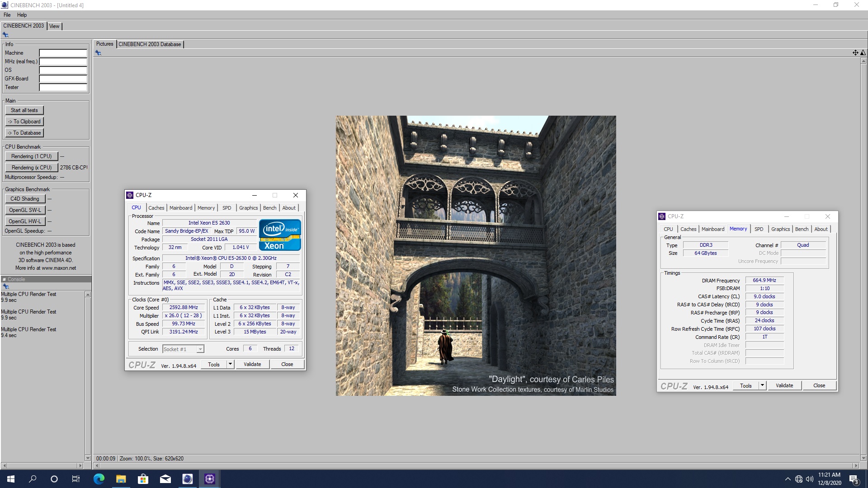The image size is (868, 488).
Task: Expand Tools dropdown arrow in right CPU-Z
Action: (x=762, y=385)
